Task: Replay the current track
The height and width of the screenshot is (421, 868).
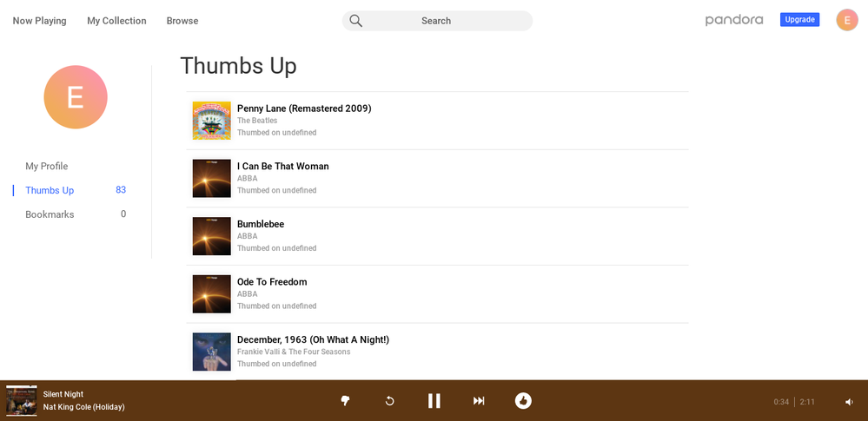Action: coord(389,400)
